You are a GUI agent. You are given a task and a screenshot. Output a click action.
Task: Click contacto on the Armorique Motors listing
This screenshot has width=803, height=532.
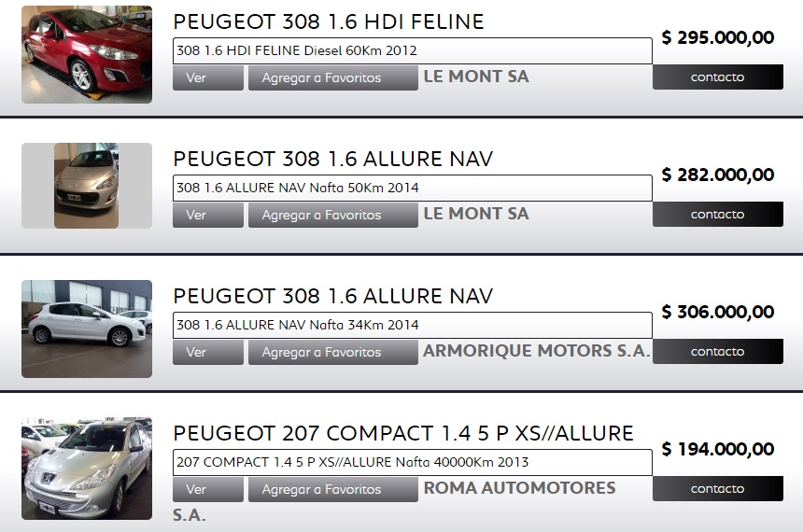[x=717, y=352]
